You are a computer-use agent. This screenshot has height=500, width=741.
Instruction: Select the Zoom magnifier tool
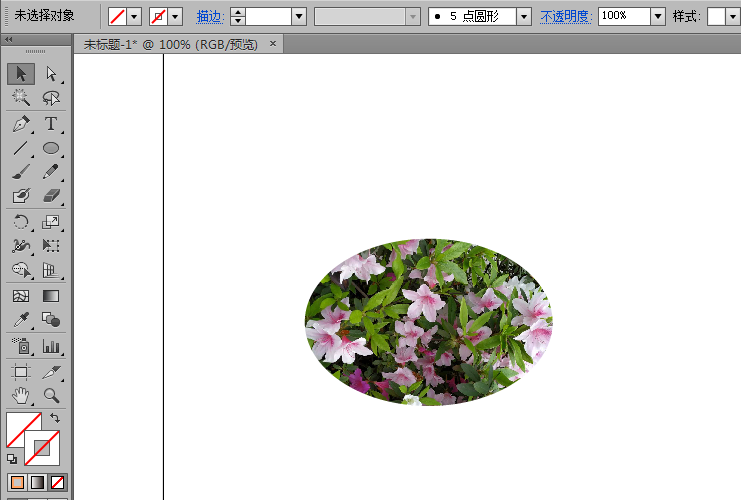point(51,395)
